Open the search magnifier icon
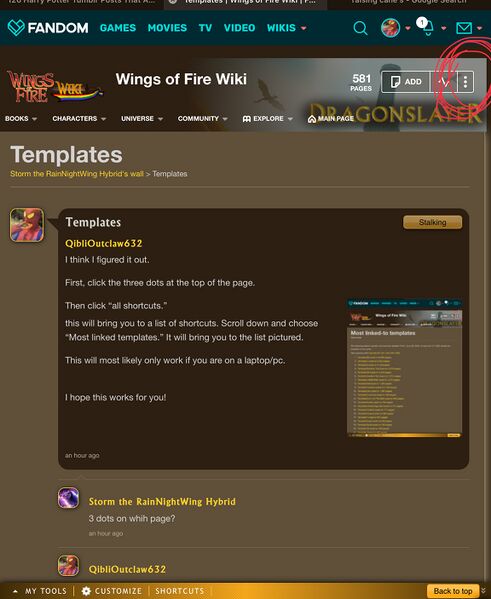Image resolution: width=491 pixels, height=599 pixels. (x=360, y=28)
